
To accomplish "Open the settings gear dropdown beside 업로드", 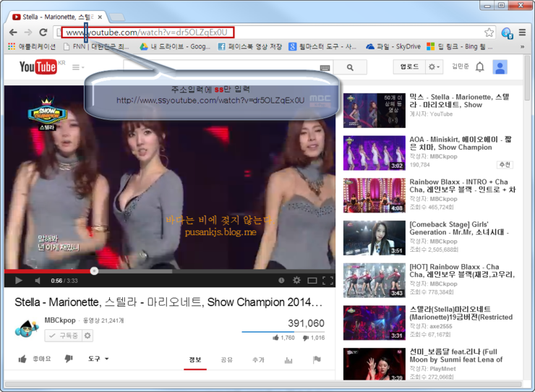I will click(x=435, y=67).
